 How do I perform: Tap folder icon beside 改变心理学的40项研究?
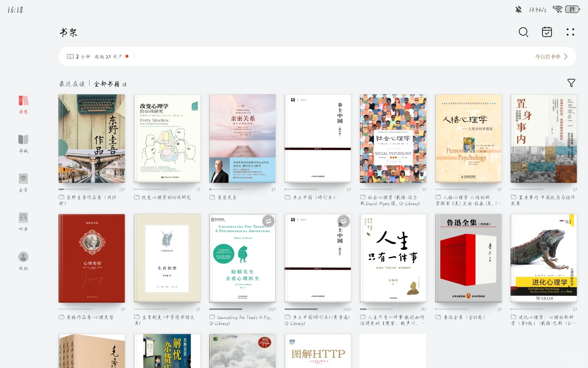pyautogui.click(x=137, y=197)
